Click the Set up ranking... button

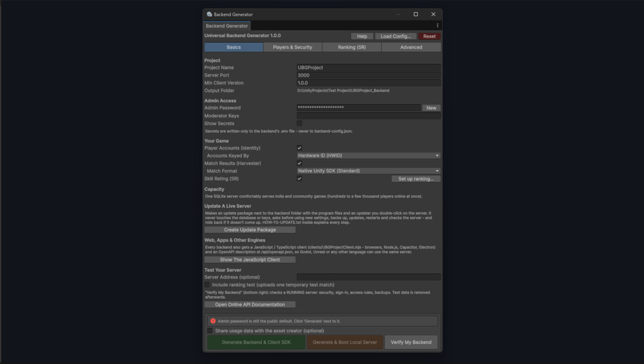[x=416, y=179]
